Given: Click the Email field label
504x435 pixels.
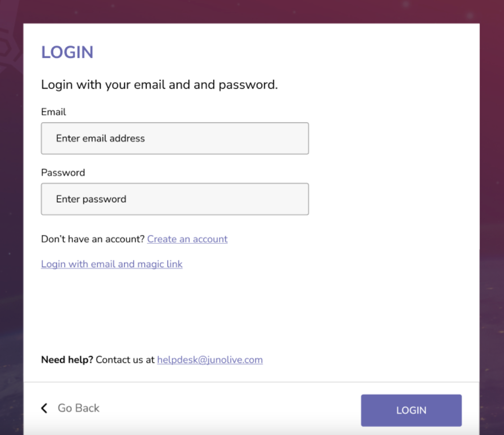Looking at the screenshot, I should click(x=53, y=112).
